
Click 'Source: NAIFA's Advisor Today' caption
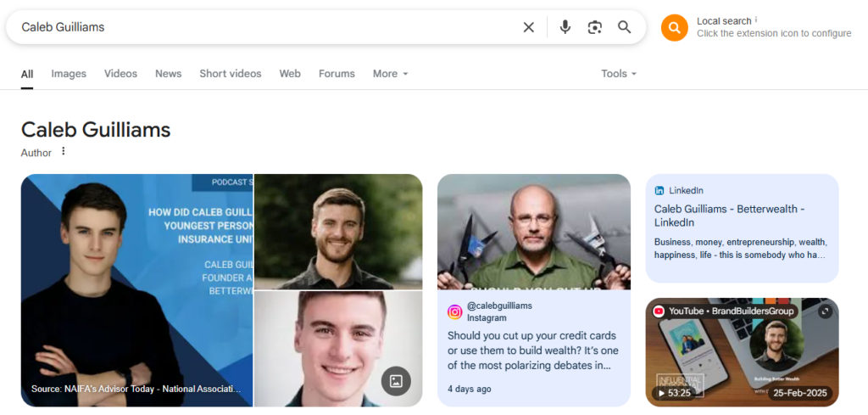pos(136,389)
